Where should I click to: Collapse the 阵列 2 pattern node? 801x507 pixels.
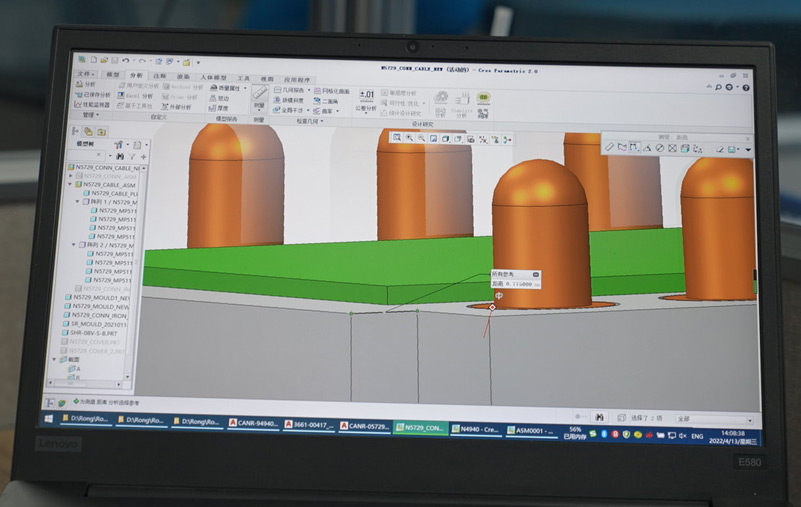75,244
